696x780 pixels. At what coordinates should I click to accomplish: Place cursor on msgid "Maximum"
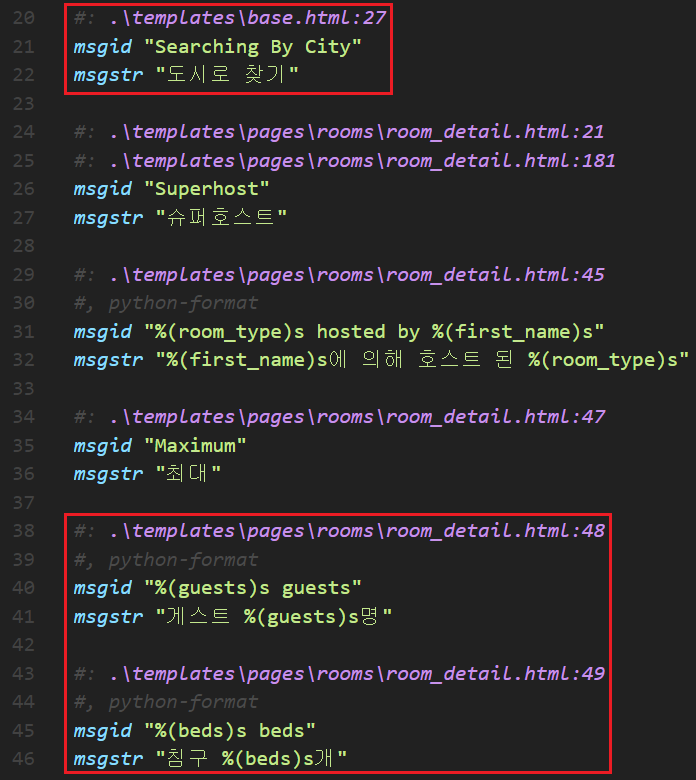click(160, 446)
